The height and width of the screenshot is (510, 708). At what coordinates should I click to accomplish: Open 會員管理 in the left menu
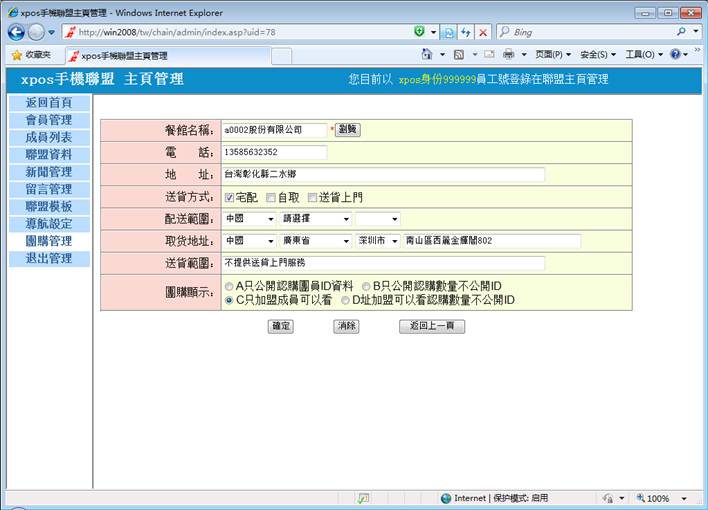pos(48,120)
